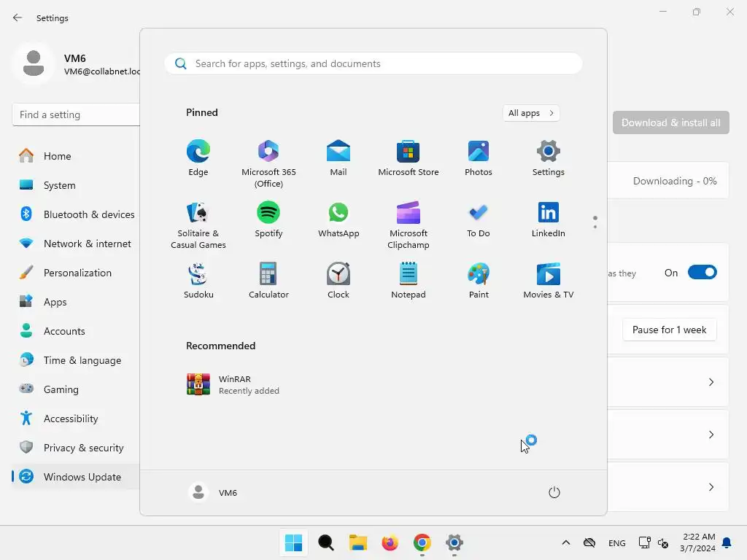Launch Firefox from taskbar

(390, 542)
